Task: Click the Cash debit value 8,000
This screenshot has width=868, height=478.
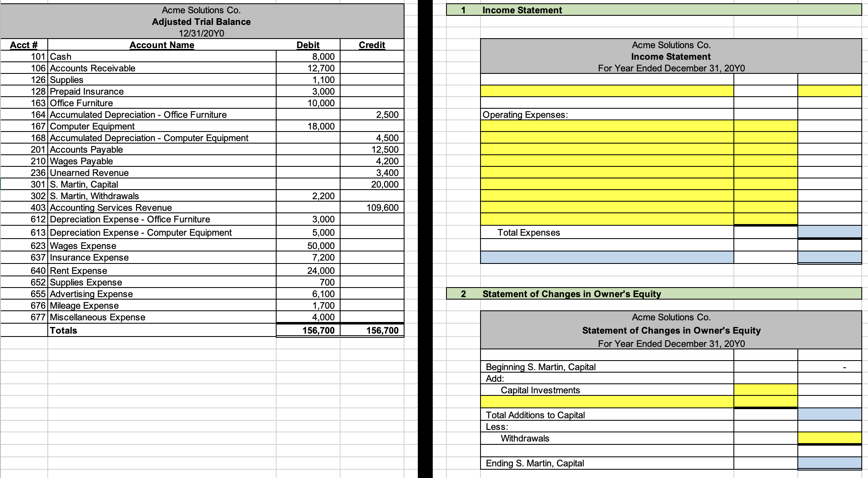Action: (x=308, y=56)
